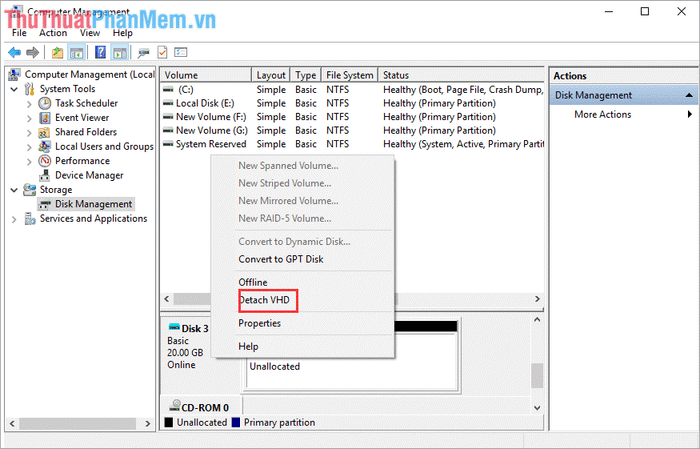Click the Computer Management root icon
Viewport: 700px width, 449px height.
[x=15, y=74]
